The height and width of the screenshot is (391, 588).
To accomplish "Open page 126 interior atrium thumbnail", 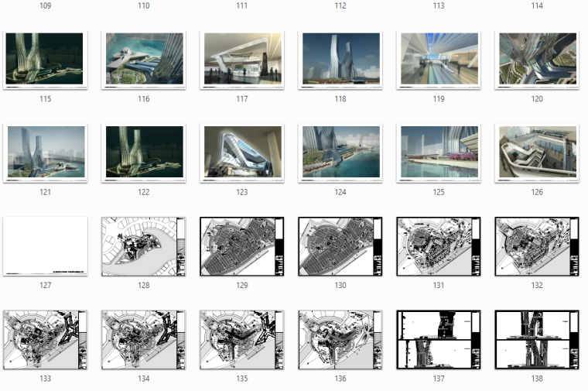I will coord(537,153).
